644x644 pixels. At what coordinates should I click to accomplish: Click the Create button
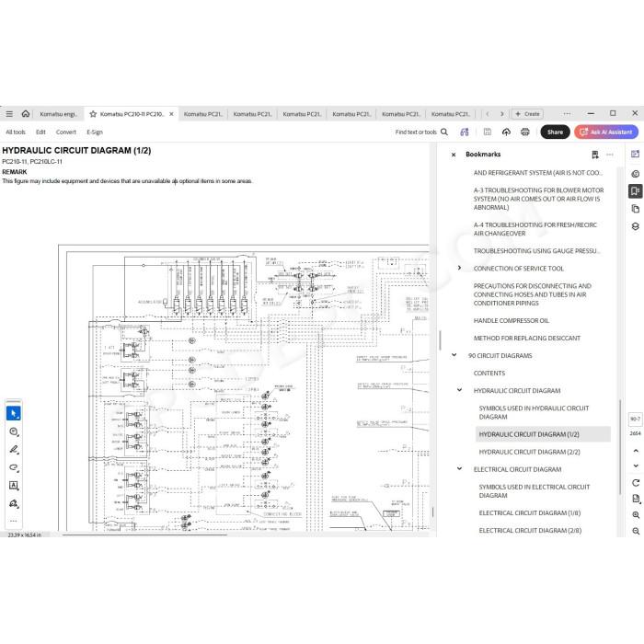coord(527,114)
